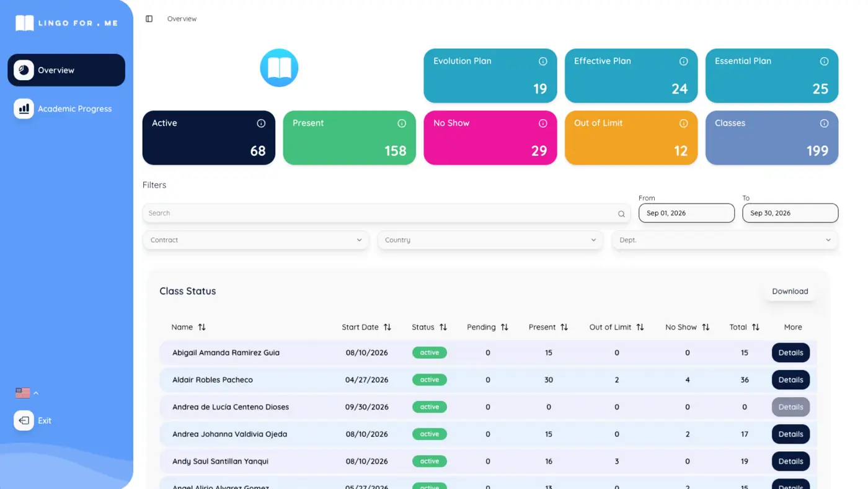Click the blue book avatar icon
Image resolution: width=868 pixels, height=489 pixels.
(279, 68)
